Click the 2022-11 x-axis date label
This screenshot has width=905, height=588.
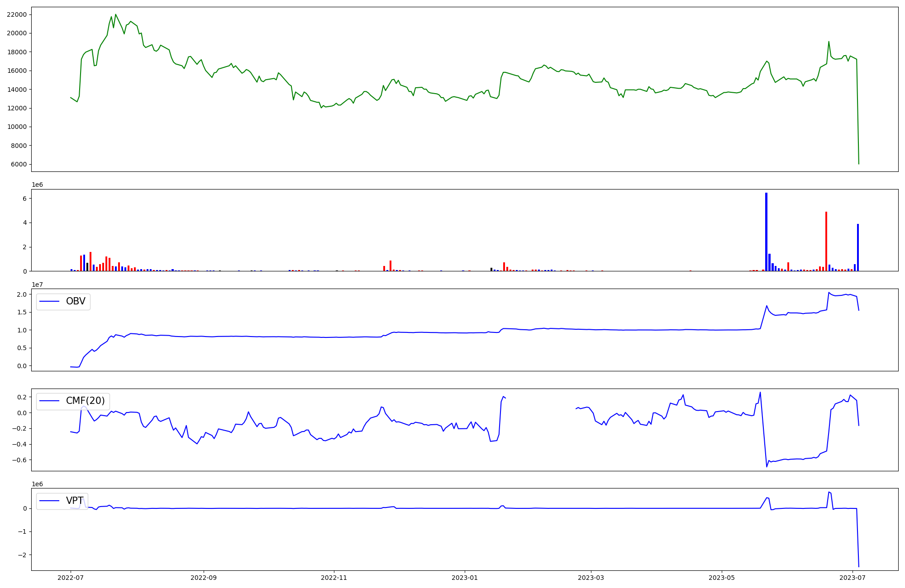(x=334, y=578)
